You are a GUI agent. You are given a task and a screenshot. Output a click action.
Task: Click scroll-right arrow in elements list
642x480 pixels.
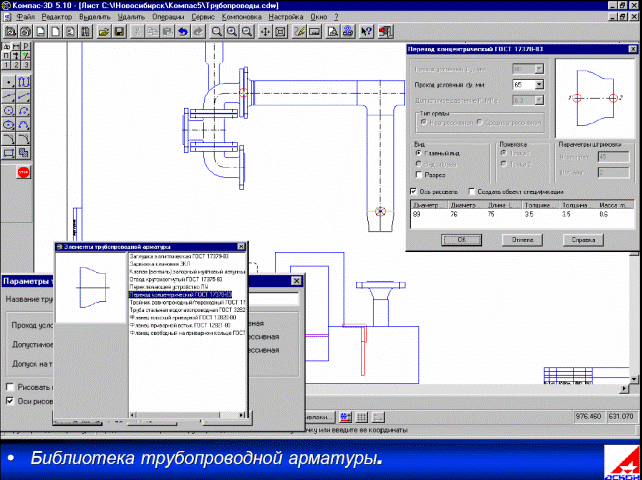tap(243, 415)
